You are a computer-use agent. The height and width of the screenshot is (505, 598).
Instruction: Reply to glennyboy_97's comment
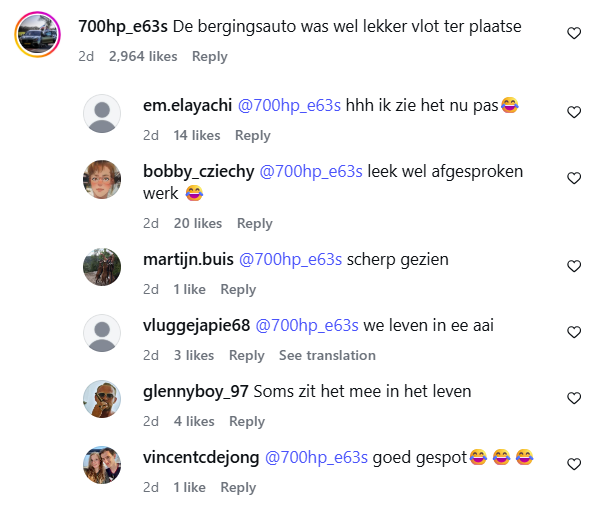pos(247,421)
